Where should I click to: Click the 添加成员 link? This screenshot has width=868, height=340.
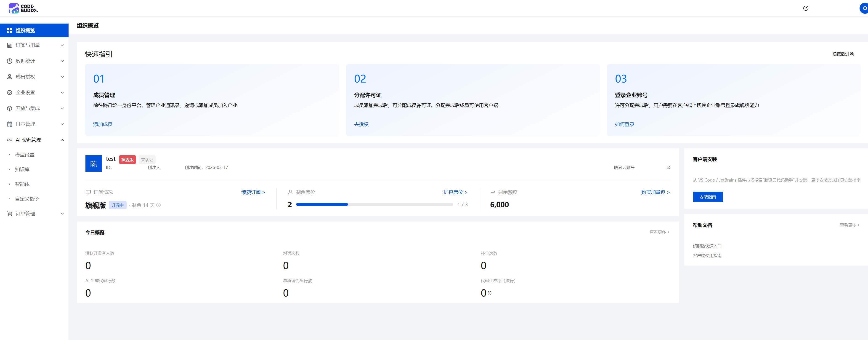coord(103,124)
